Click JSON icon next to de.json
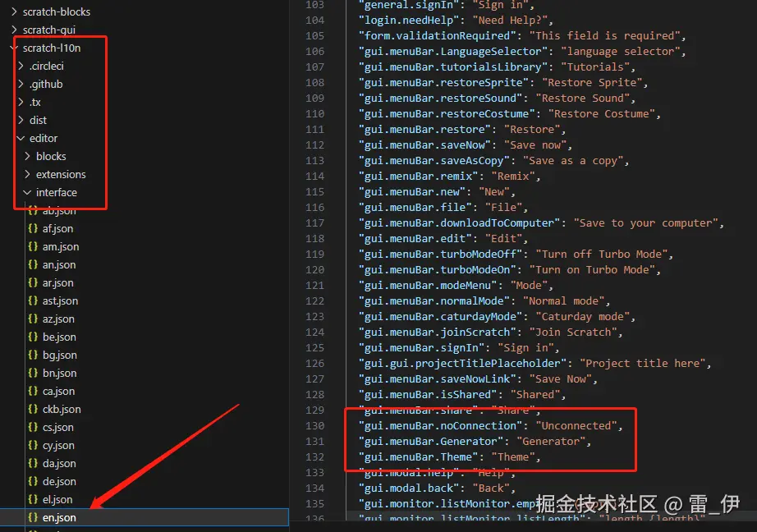The height and width of the screenshot is (532, 757). [33, 481]
